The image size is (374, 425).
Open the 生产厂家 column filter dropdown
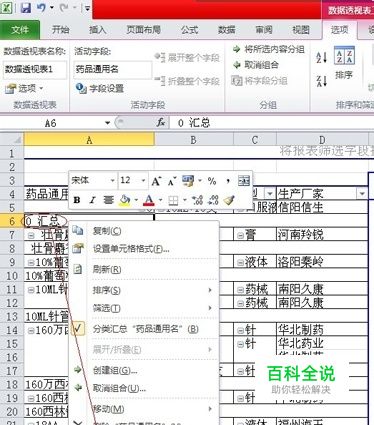362,193
